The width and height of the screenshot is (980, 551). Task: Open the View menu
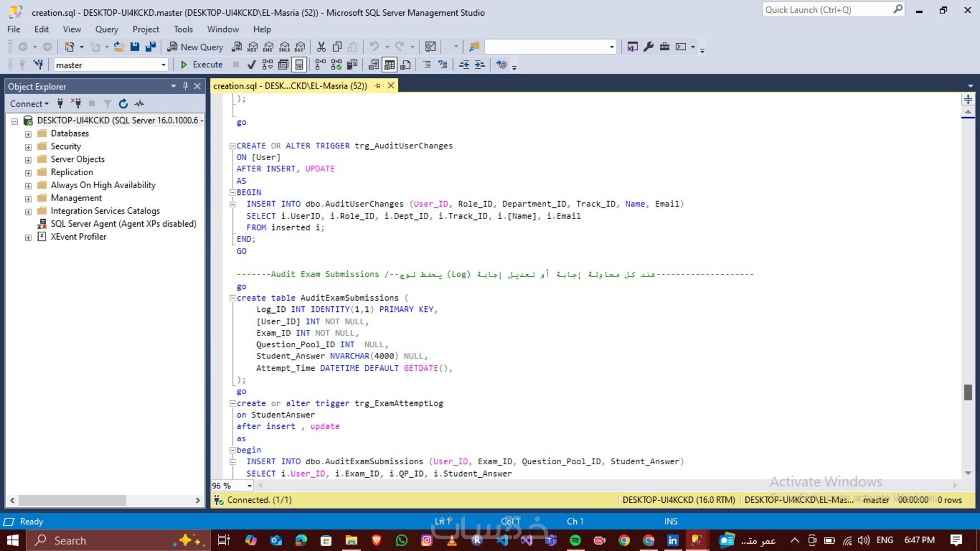[x=72, y=29]
